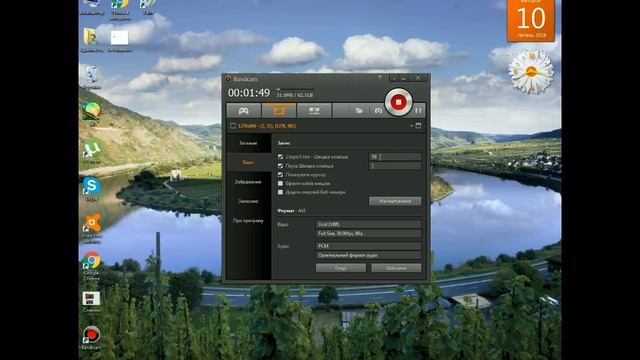Click the rectangle icon beside the resolution text

pyautogui.click(x=233, y=126)
